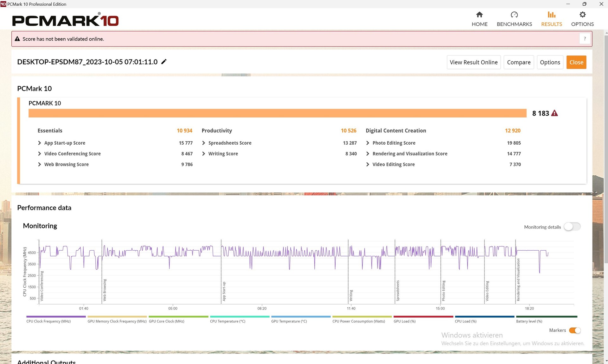Click the alert icon in validation banner
Viewport: 608px width, 364px height.
pyautogui.click(x=17, y=39)
